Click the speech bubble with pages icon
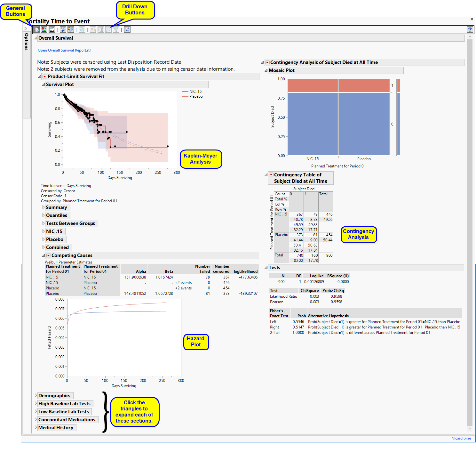Image resolution: width=476 pixels, height=469 pixels. pyautogui.click(x=70, y=29)
